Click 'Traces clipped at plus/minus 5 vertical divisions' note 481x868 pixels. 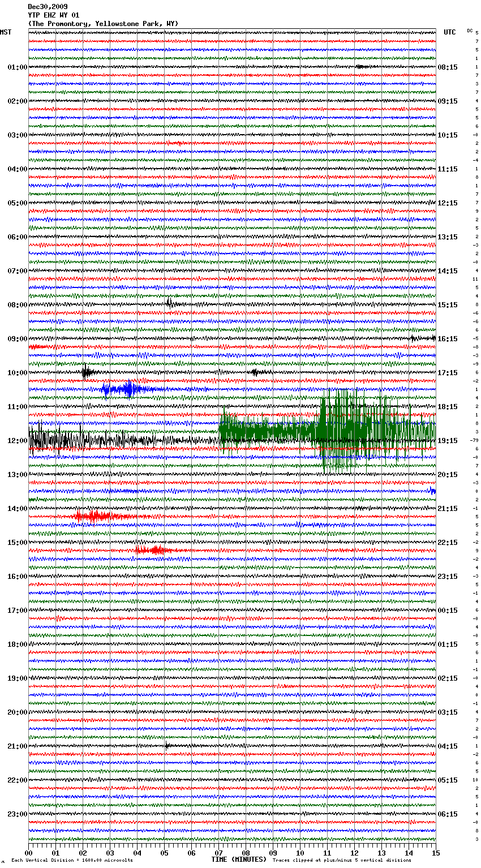point(342,860)
